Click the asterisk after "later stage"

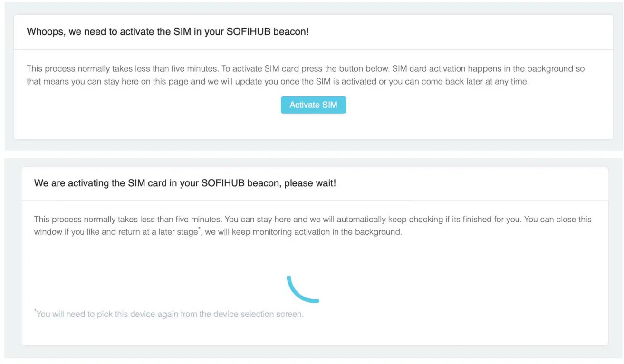point(199,229)
